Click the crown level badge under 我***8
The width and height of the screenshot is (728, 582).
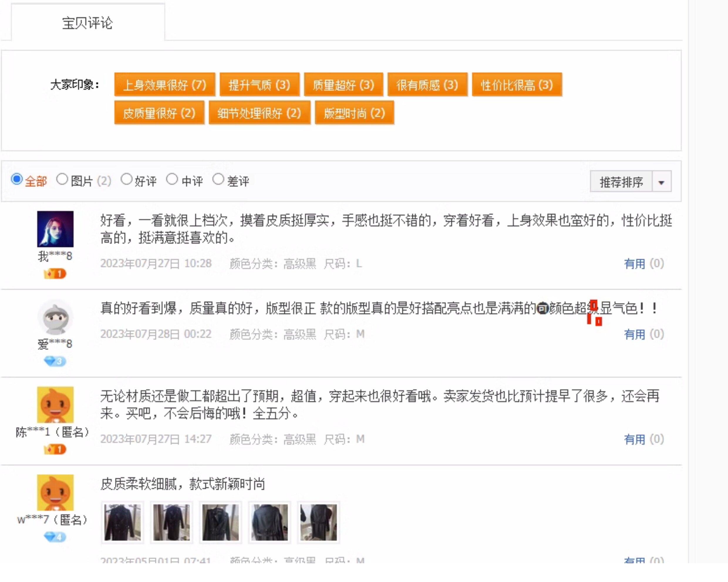pos(55,274)
